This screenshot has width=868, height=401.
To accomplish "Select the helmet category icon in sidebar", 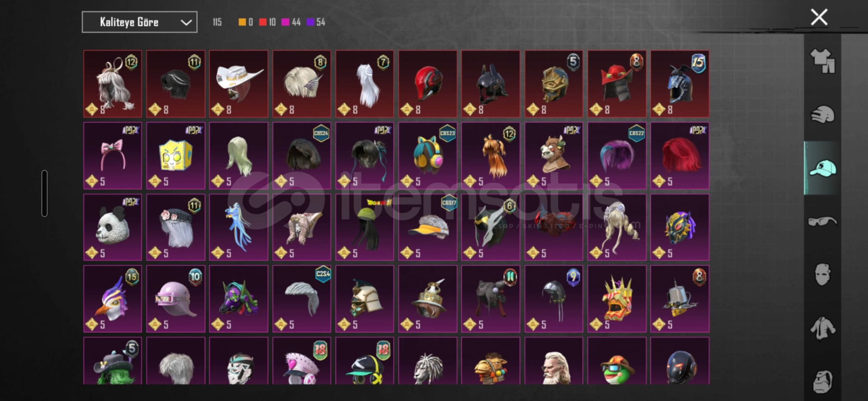I will pos(822,115).
